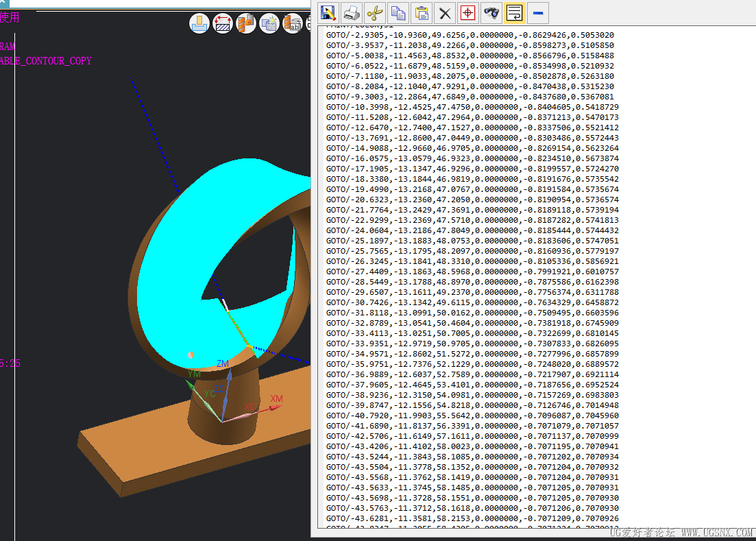Screen dimensions: 756x541
Task: Select the line starting GOTO/-27.4409
Action: tap(472, 272)
